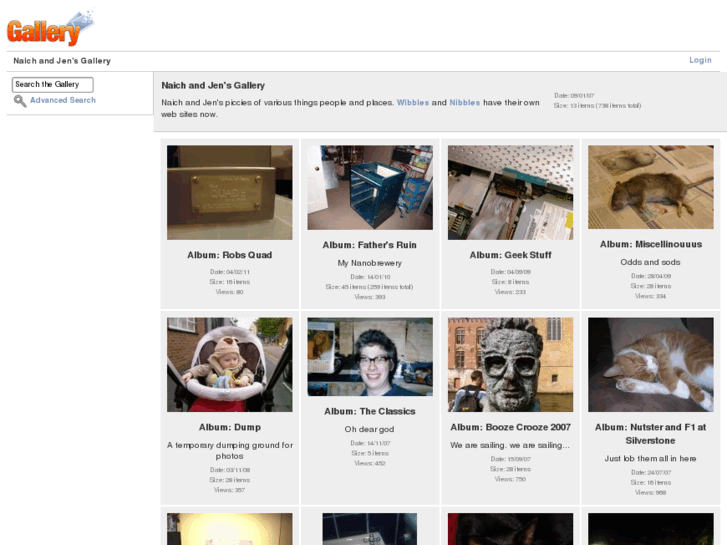The width and height of the screenshot is (727, 545).
Task: Open the Robs Quad album thumbnail
Action: tap(230, 192)
